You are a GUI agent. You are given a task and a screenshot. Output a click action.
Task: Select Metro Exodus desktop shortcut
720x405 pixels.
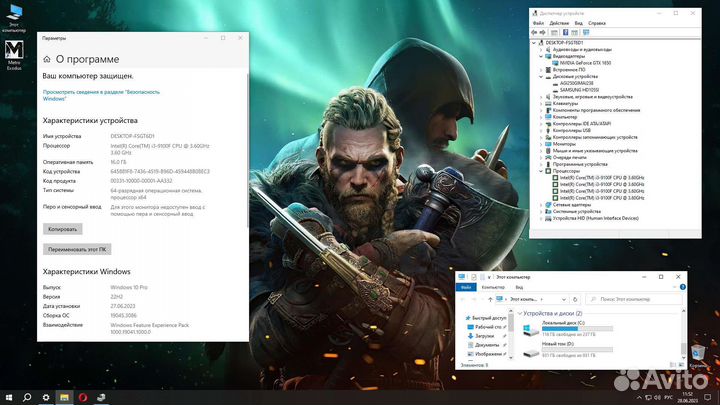pyautogui.click(x=14, y=55)
